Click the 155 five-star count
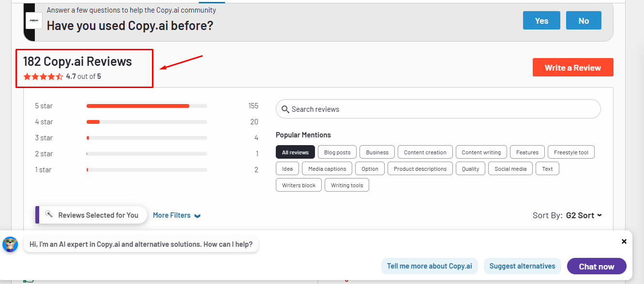644x284 pixels. pos(253,106)
